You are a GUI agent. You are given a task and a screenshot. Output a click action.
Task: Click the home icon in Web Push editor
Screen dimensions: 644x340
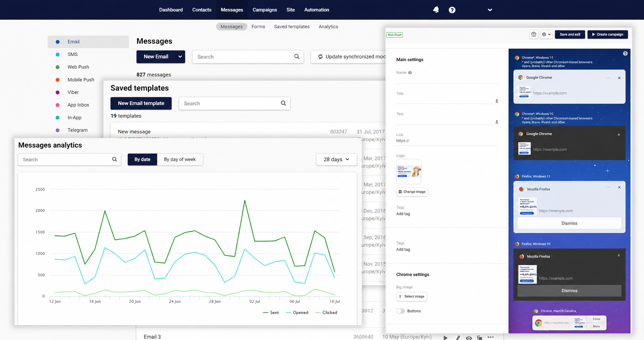(534, 34)
